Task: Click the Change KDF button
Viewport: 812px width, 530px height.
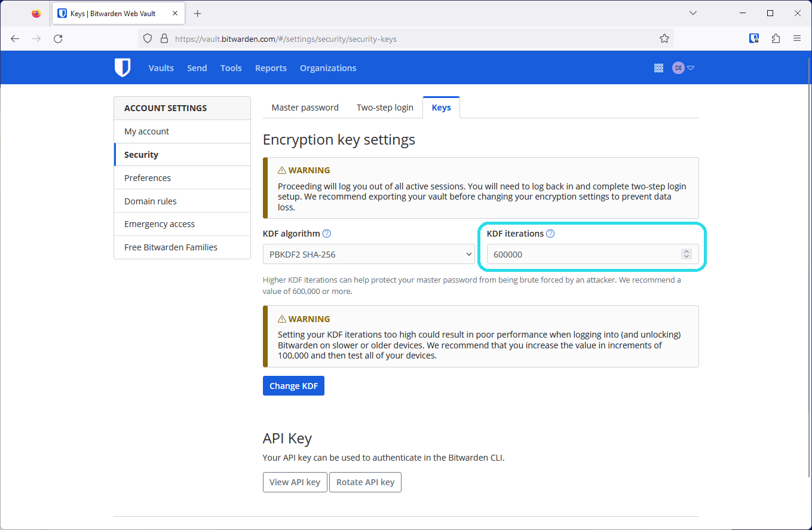Action: 293,385
